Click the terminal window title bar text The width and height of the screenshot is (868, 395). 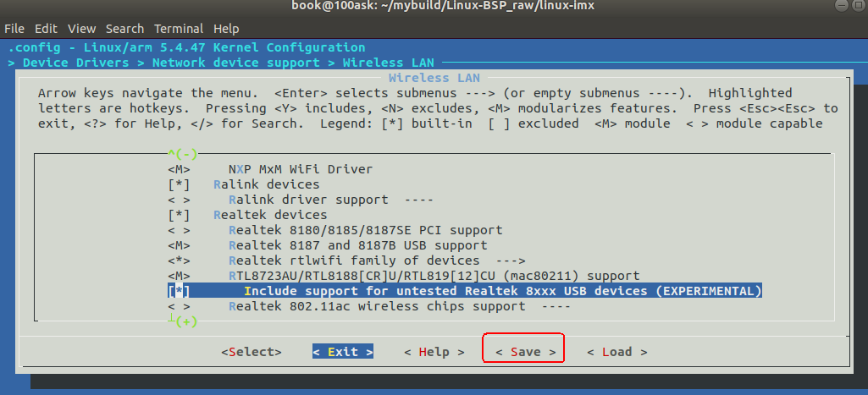pyautogui.click(x=444, y=7)
